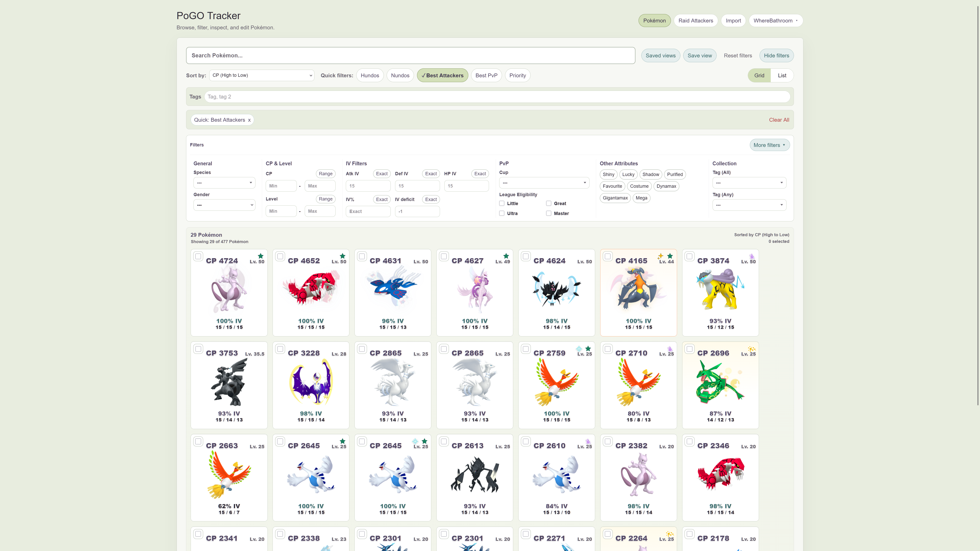Remove the Quick: Best Attackers chip via x

[249, 120]
